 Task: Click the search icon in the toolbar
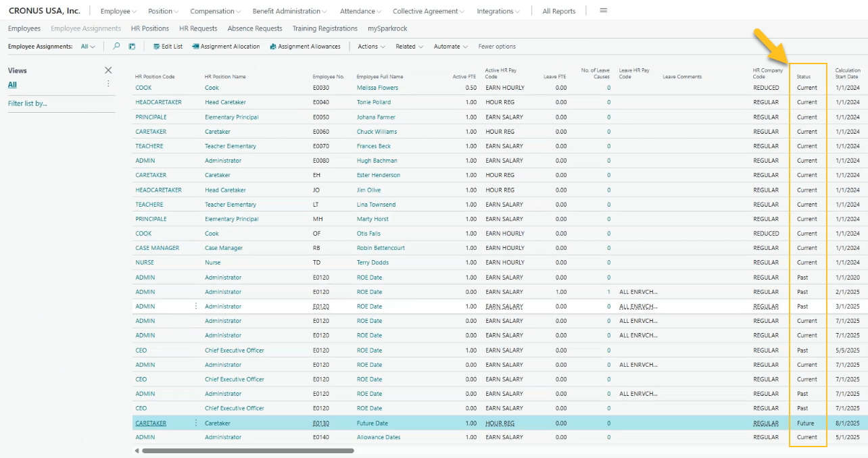115,46
